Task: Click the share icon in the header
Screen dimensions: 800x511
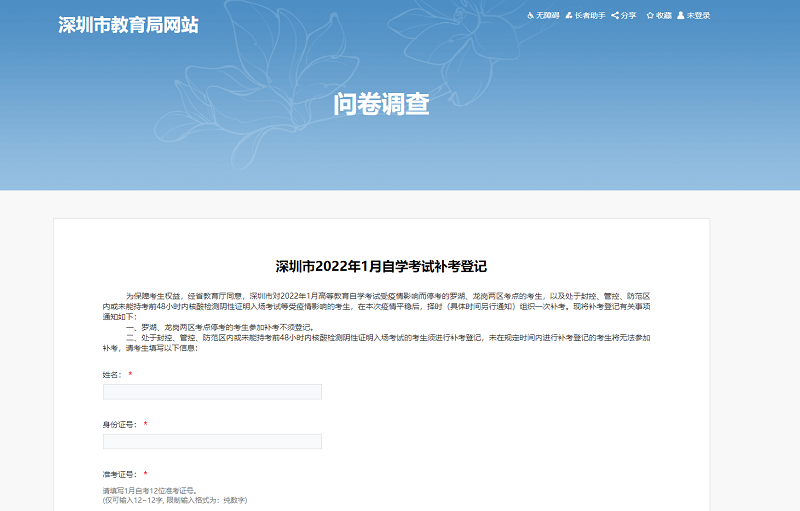Action: [615, 16]
